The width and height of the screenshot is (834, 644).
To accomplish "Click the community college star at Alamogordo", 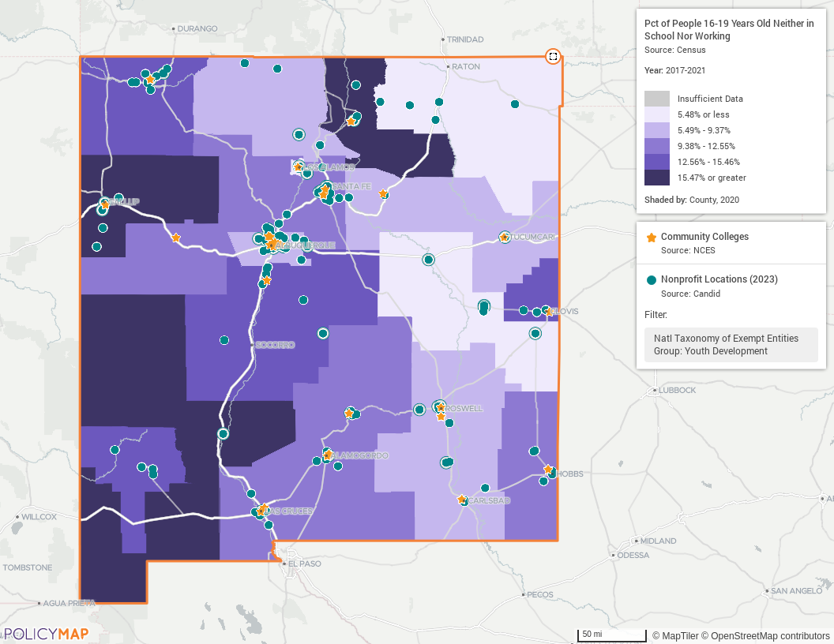I will 327,455.
